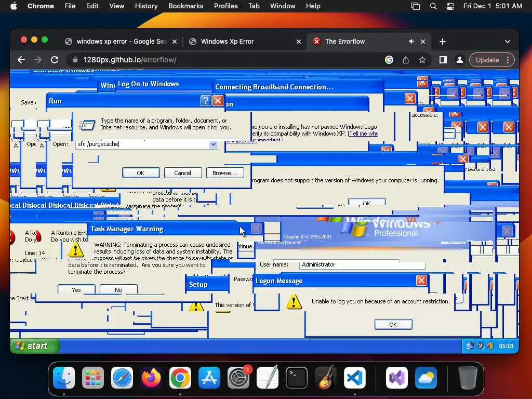
Task: Click the Run dialog's help question mark
Action: tap(206, 100)
